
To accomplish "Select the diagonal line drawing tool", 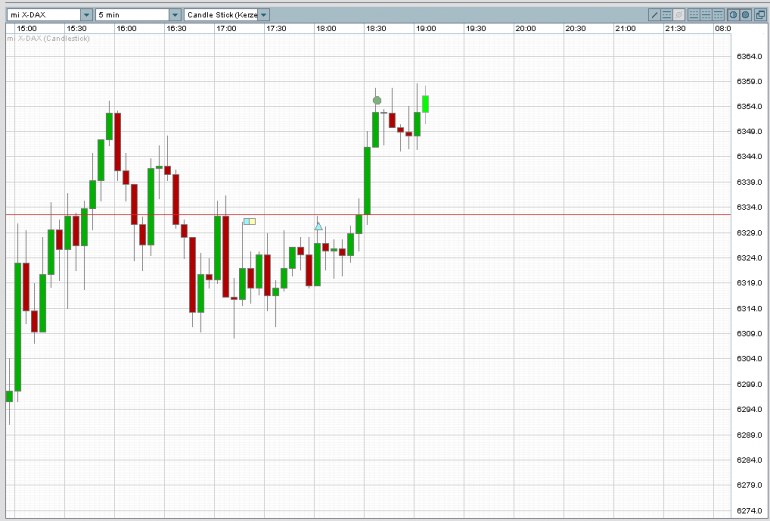I will [x=655, y=15].
